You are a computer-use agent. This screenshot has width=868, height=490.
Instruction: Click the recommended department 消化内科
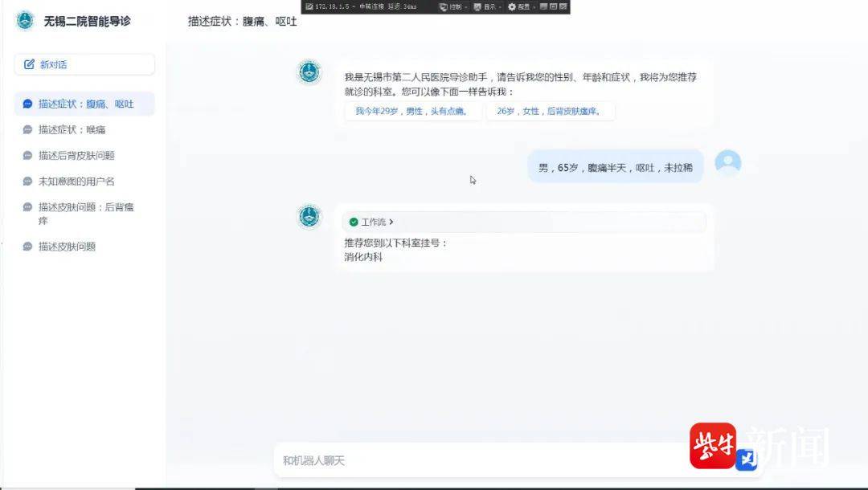pyautogui.click(x=363, y=257)
